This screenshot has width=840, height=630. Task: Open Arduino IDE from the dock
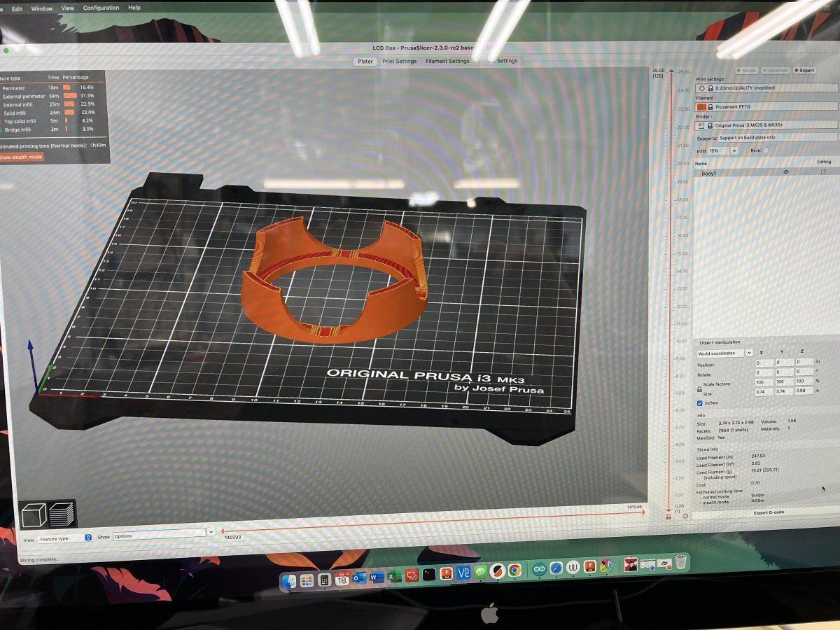point(539,569)
